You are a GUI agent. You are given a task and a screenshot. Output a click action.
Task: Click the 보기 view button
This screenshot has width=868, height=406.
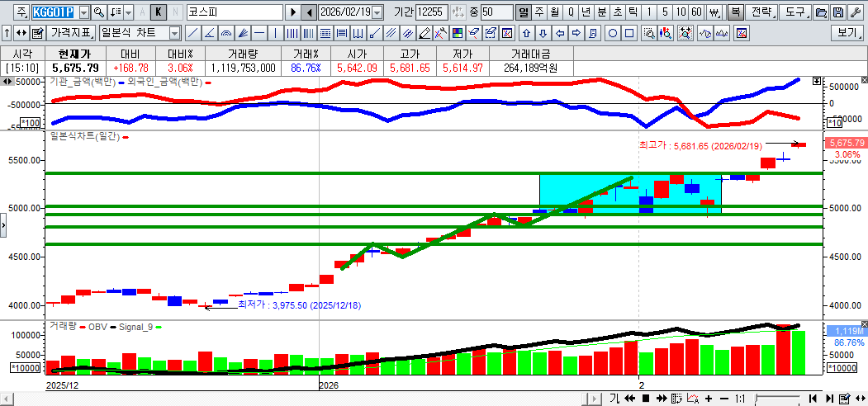point(847,34)
